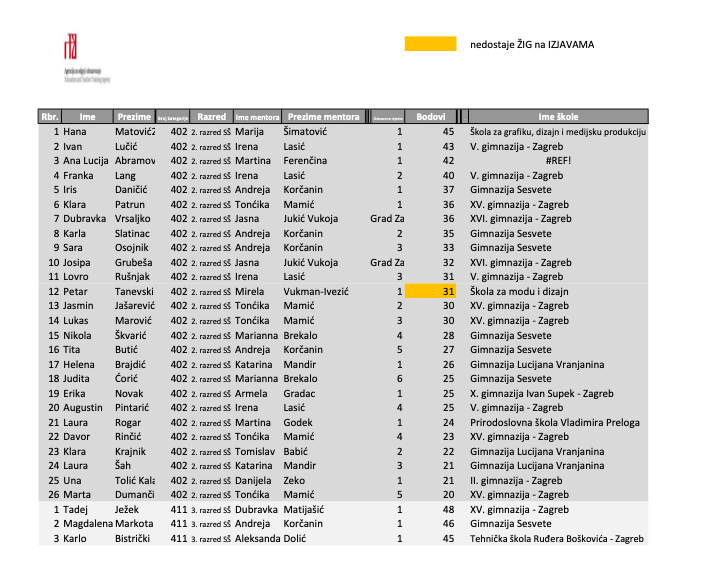Click the name Augustin
This screenshot has width=709, height=571.
[x=83, y=408]
